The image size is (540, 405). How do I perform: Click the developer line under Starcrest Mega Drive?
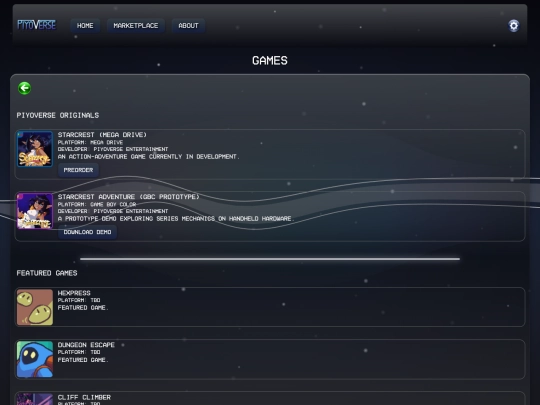pos(113,149)
